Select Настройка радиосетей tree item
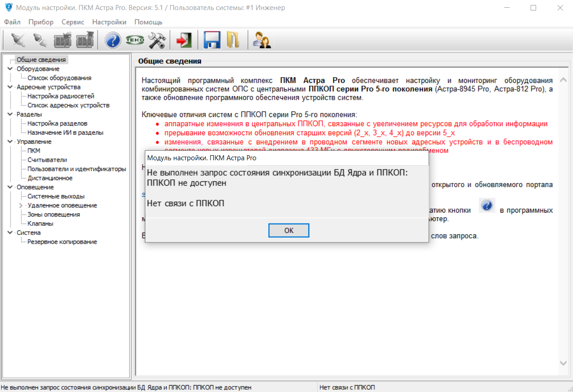This screenshot has width=573, height=392. coord(61,96)
